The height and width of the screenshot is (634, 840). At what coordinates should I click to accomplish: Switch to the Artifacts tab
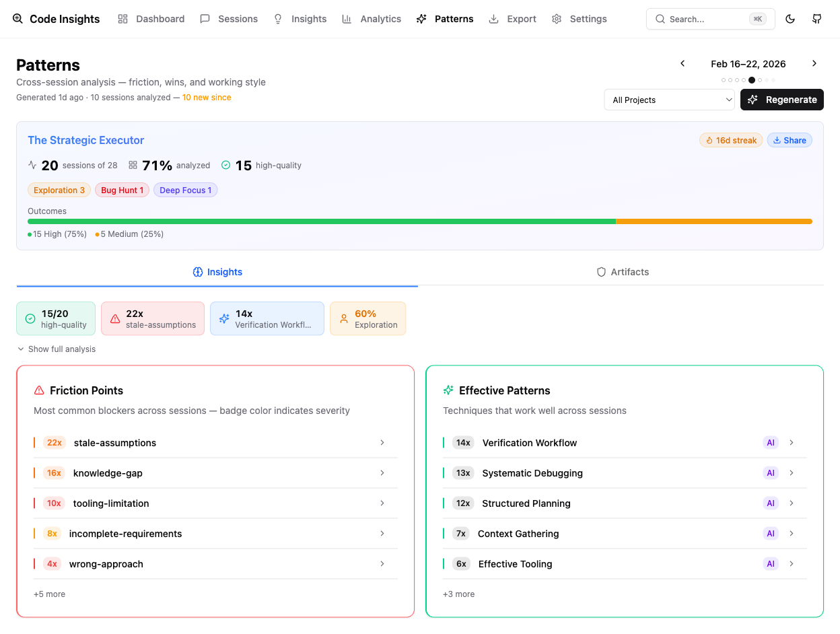click(x=623, y=272)
